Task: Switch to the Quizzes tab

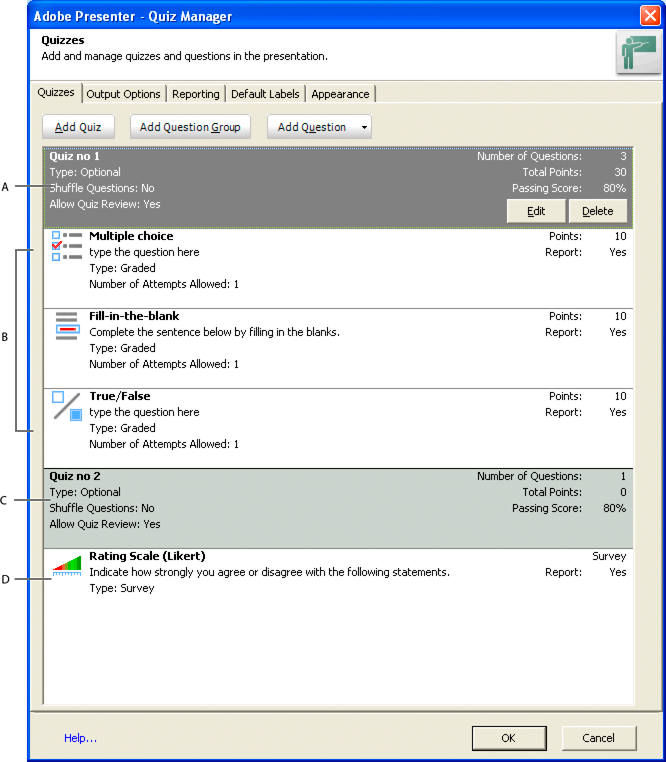Action: (56, 92)
